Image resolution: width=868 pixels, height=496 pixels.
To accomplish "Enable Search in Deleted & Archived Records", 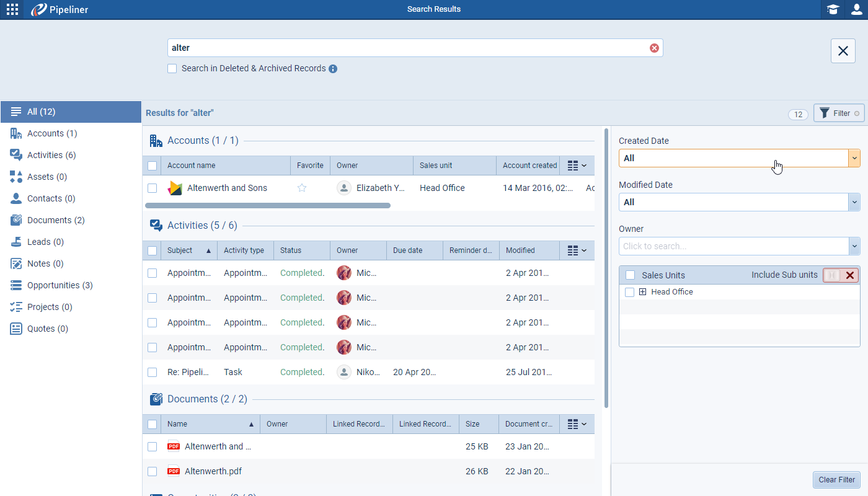I will [172, 69].
